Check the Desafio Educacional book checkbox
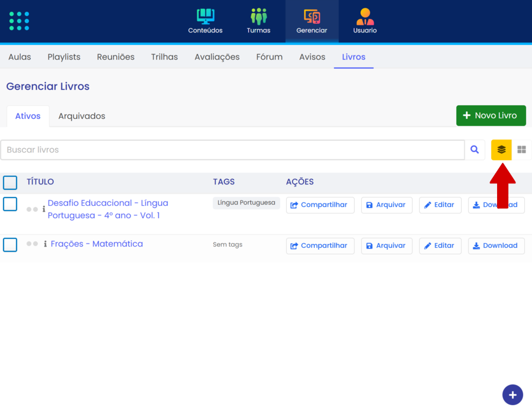This screenshot has height=414, width=532. pyautogui.click(x=10, y=204)
